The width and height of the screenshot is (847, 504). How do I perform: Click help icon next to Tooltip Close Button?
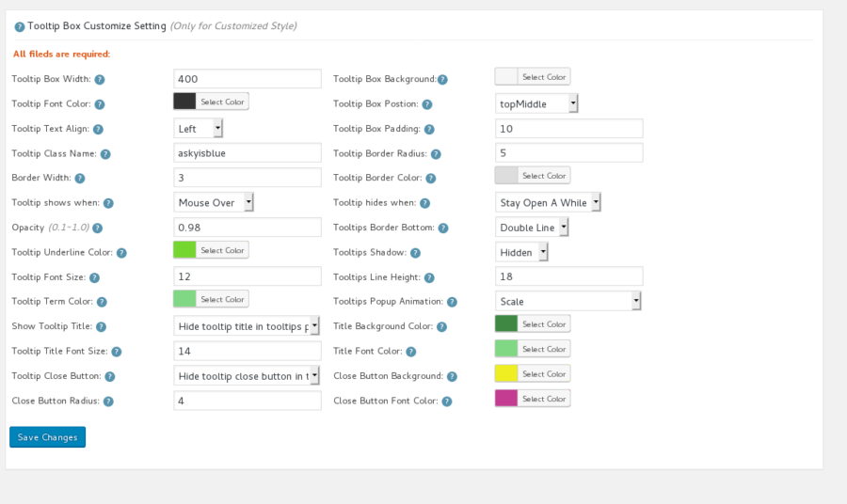[110, 376]
